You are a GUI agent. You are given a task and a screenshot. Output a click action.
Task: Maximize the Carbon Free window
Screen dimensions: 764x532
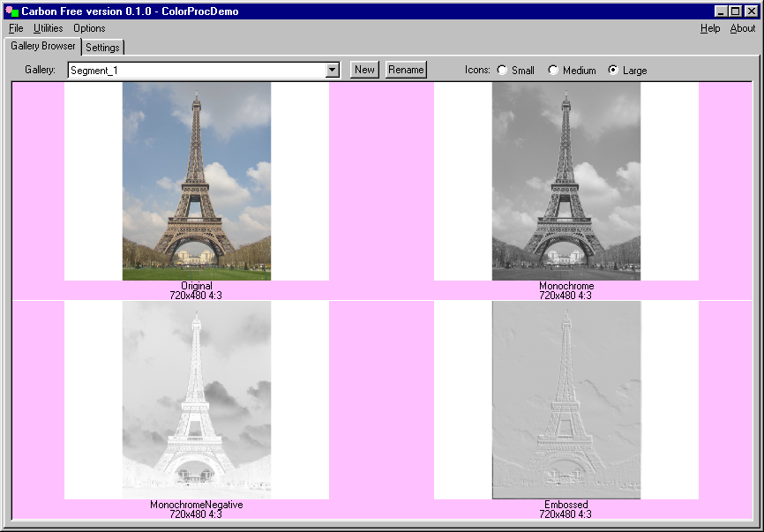(x=735, y=11)
